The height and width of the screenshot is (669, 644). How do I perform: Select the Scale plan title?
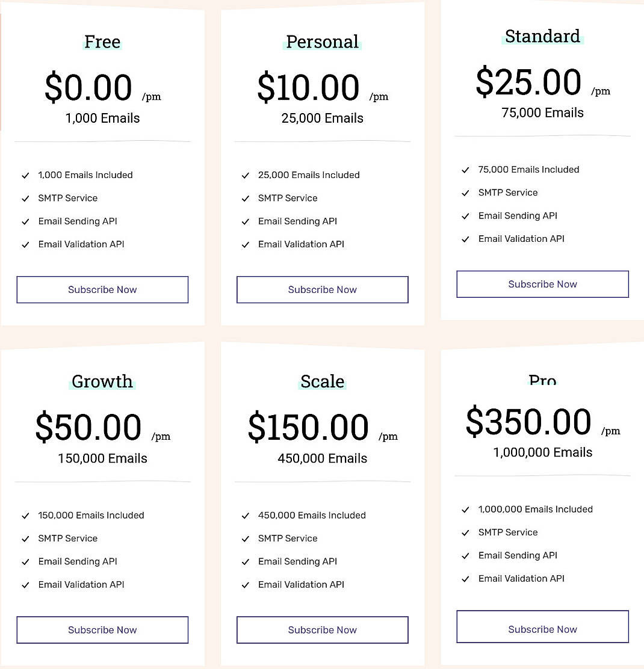pos(322,381)
